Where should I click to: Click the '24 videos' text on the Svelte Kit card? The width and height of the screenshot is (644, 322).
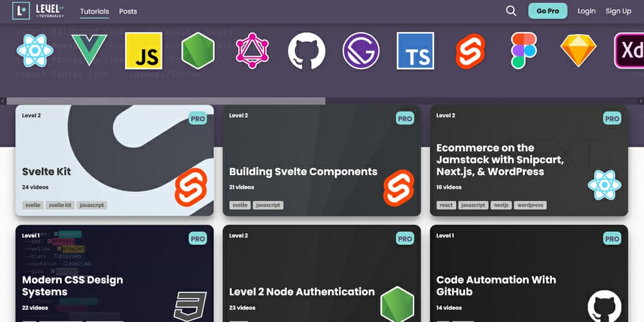point(35,187)
